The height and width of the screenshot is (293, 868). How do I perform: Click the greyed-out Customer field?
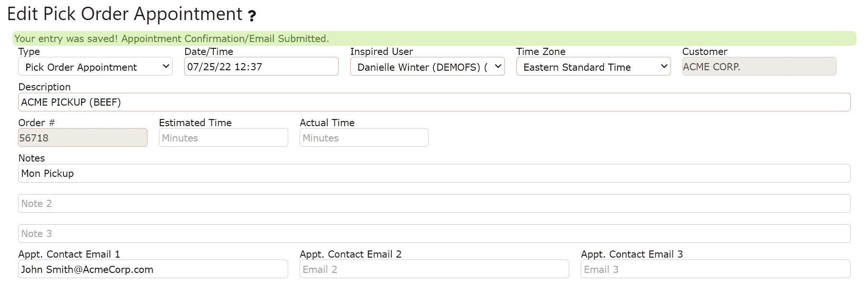tap(759, 67)
